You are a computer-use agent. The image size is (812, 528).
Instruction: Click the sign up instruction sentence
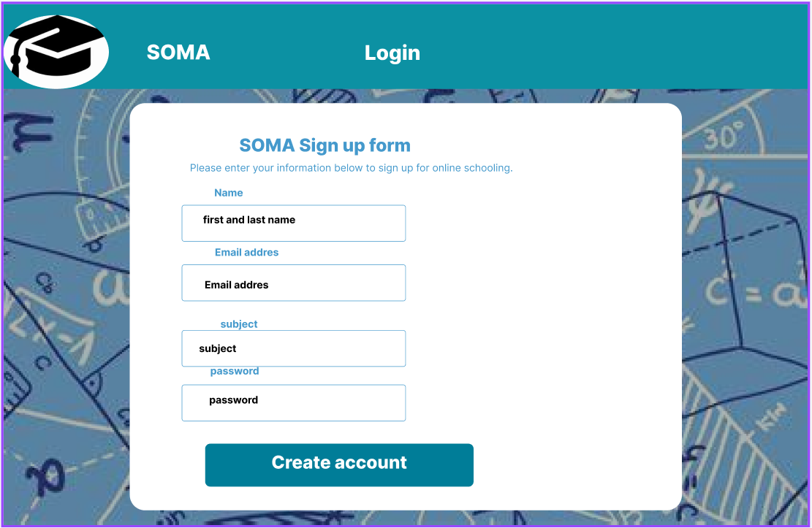pos(351,168)
